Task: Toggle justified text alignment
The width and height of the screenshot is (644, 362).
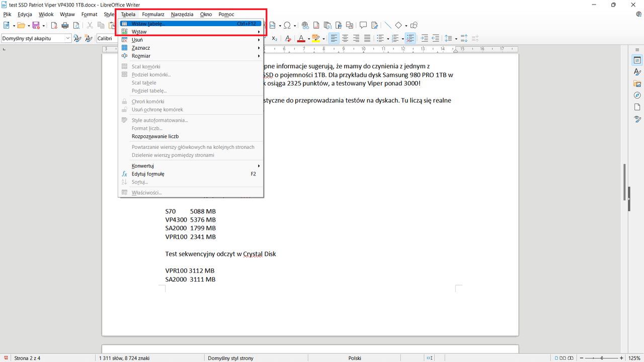Action: [x=367, y=38]
